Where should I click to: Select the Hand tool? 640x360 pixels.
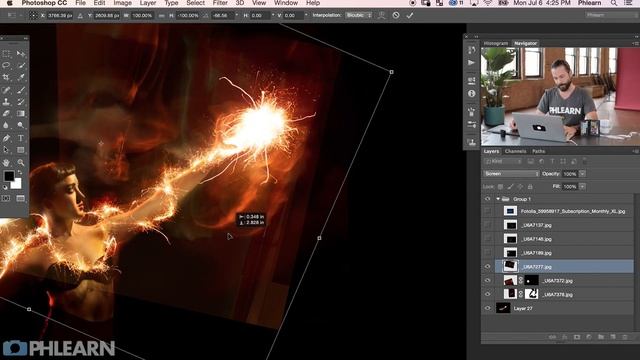point(6,162)
